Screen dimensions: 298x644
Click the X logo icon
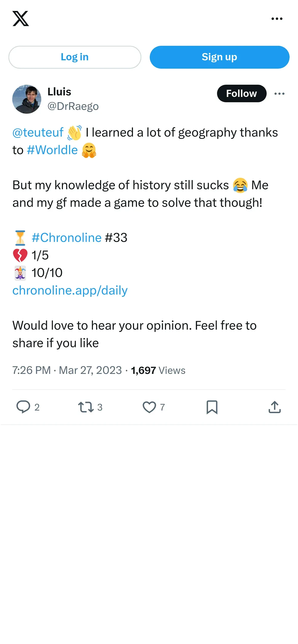21,19
